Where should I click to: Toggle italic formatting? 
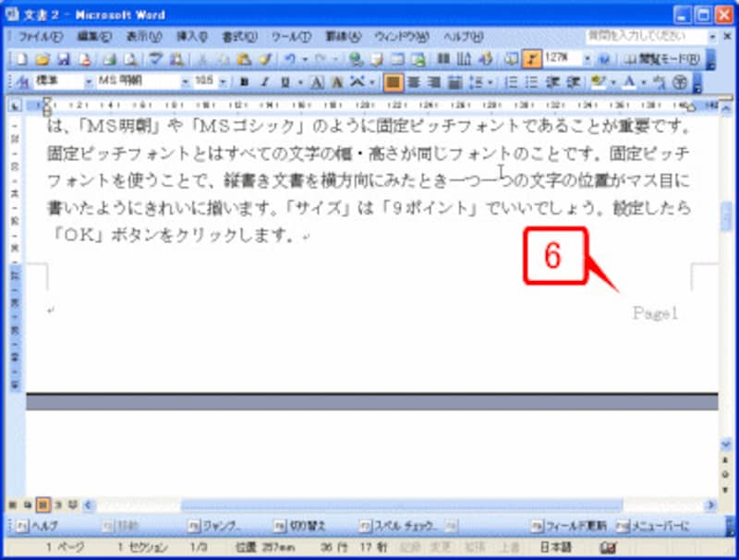coord(265,82)
